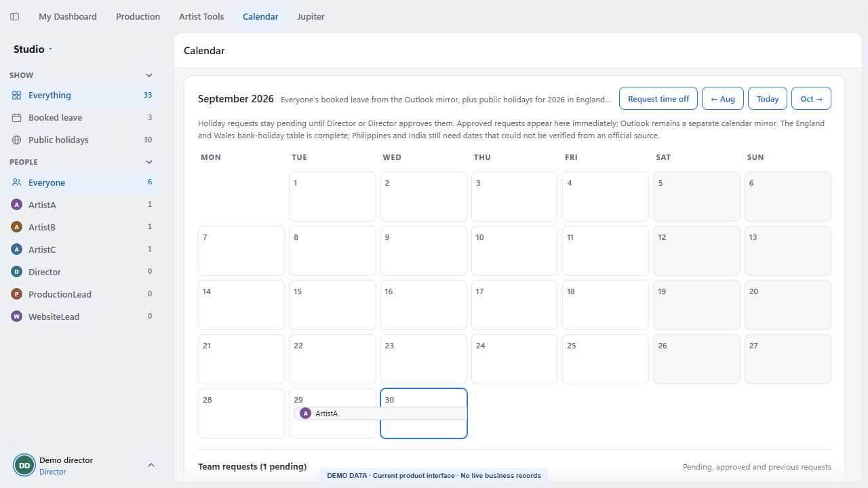
Task: Click the Public holidays globe icon
Action: (x=17, y=140)
